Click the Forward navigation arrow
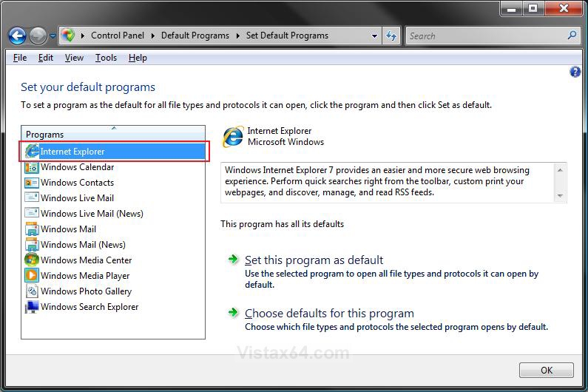 pos(38,36)
